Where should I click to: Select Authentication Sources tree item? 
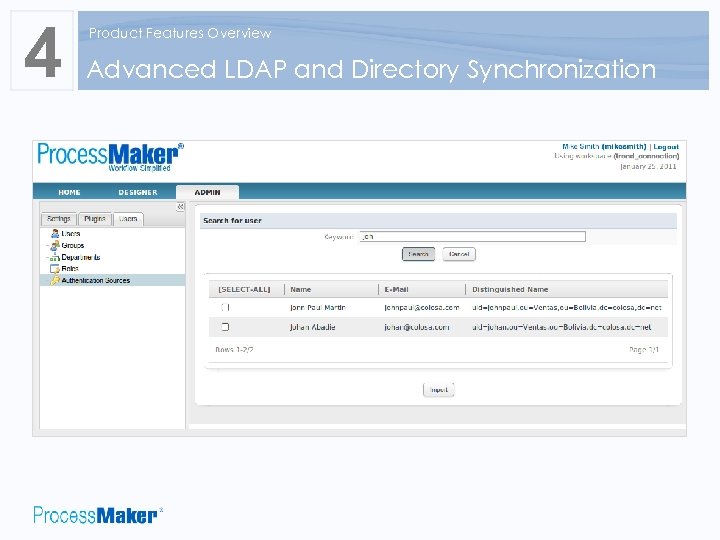pyautogui.click(x=96, y=281)
